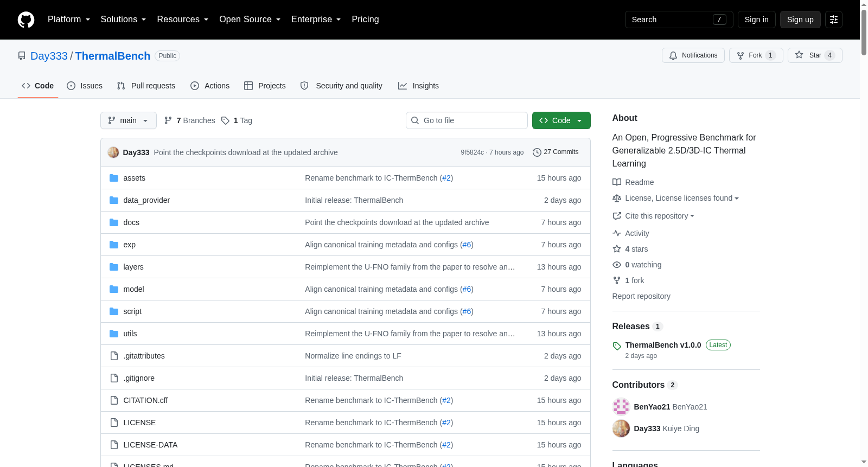Open the 1 Tag link
The height and width of the screenshot is (467, 868).
(237, 120)
